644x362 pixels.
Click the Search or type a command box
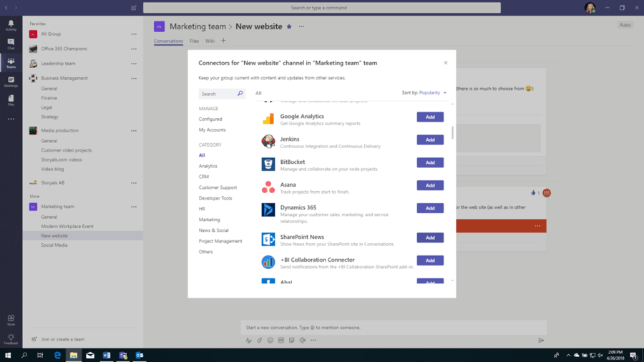pos(321,8)
